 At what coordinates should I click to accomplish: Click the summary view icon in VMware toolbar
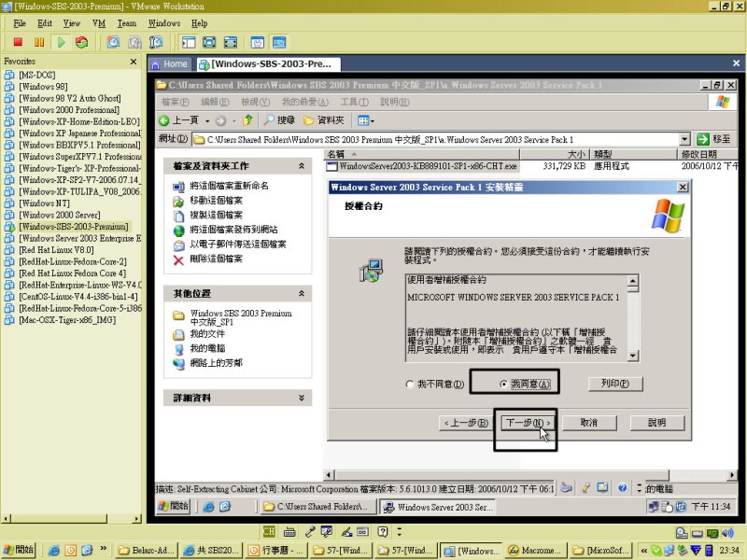[x=258, y=42]
